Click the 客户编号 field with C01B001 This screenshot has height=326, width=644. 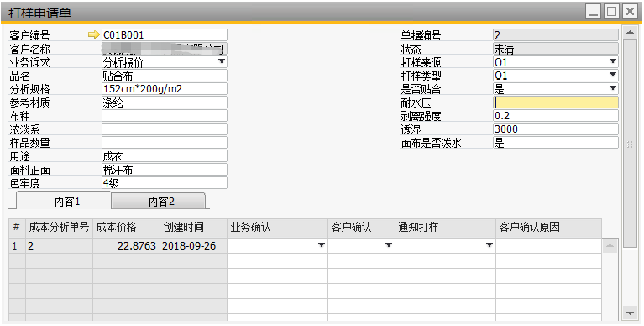(165, 35)
